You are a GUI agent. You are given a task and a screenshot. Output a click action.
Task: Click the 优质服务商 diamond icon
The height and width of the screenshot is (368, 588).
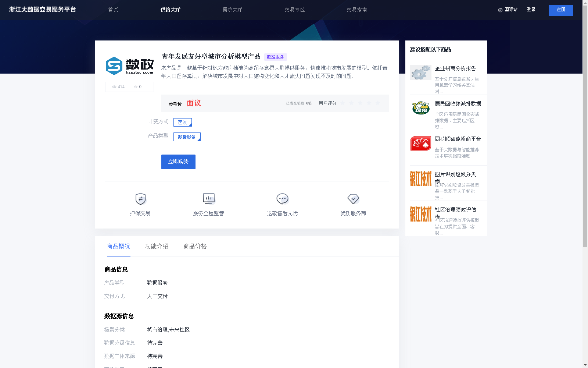click(x=353, y=199)
